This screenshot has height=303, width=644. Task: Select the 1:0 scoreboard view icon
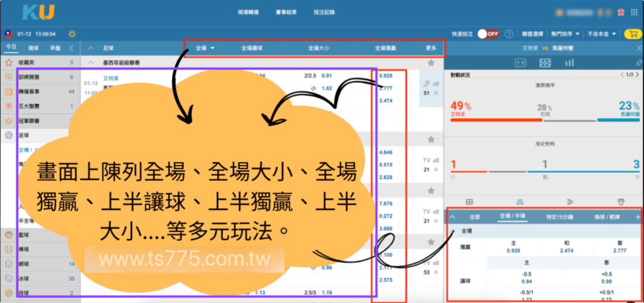520,62
